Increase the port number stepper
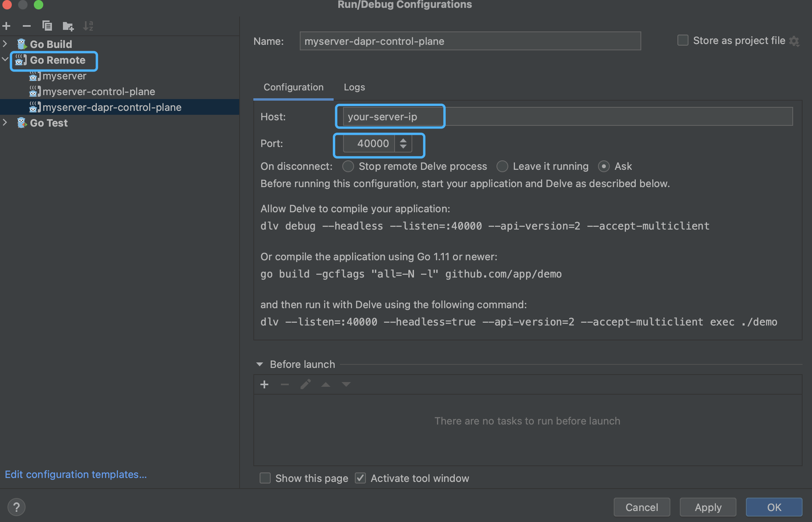The image size is (812, 522). (x=403, y=140)
